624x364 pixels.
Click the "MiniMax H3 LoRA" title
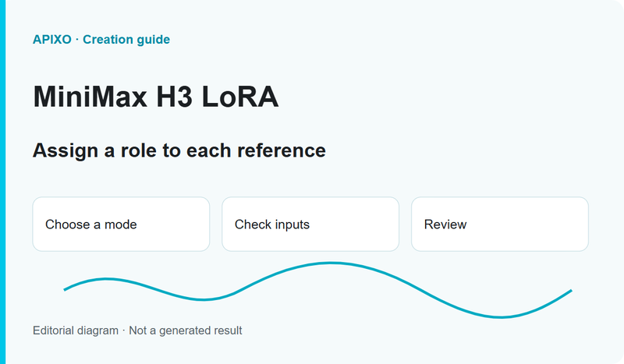[x=155, y=97]
